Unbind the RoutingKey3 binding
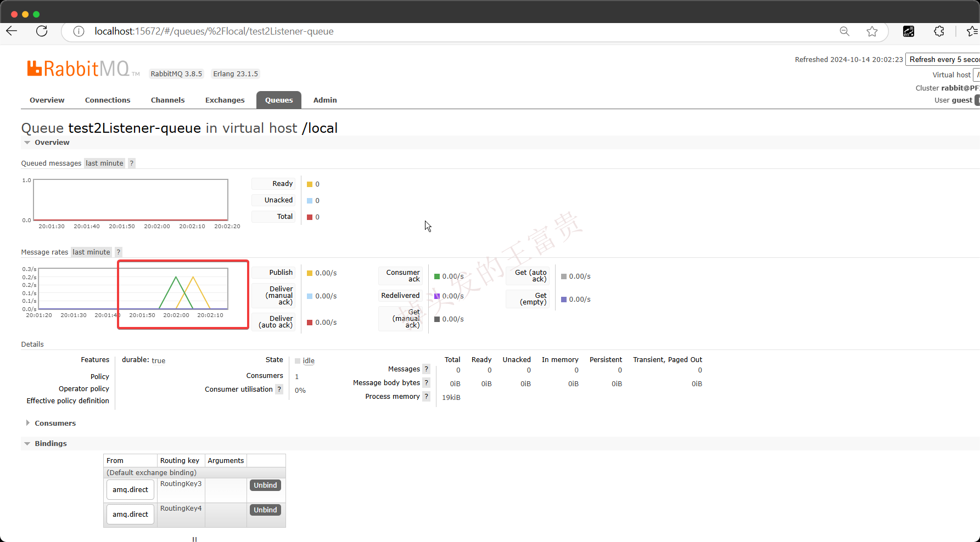 [x=265, y=485]
